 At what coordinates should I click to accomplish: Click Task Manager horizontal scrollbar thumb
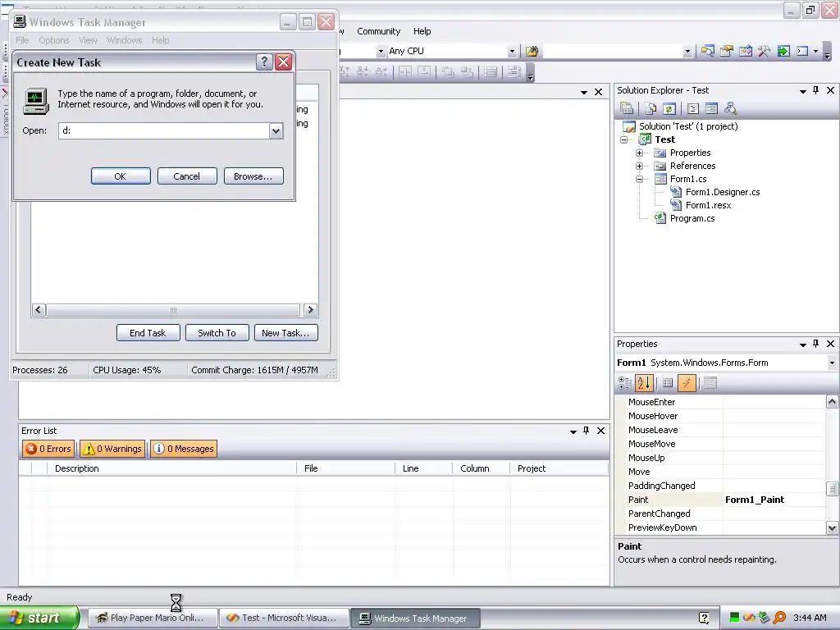coord(173,309)
